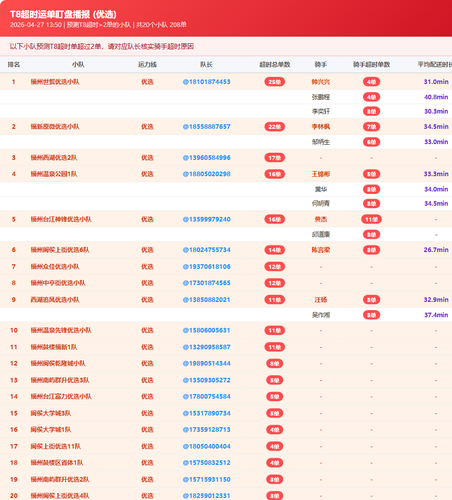The width and height of the screenshot is (452, 500).
Task: Click rank number 20 in the last row
Action: click(14, 496)
